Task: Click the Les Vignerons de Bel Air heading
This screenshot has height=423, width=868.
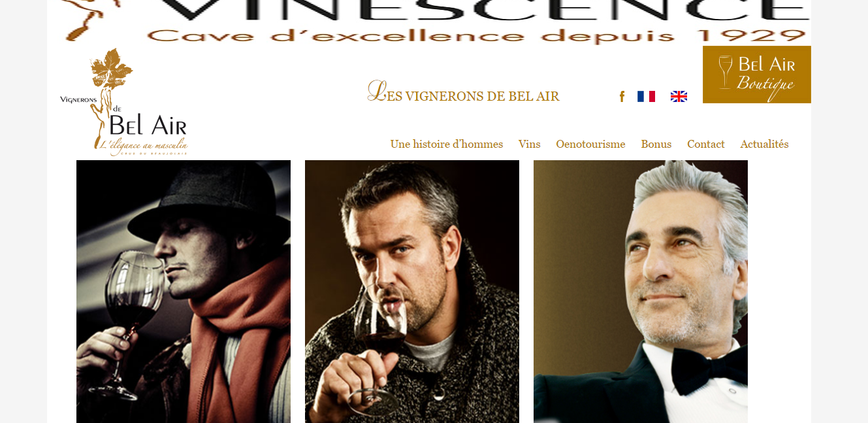Action: (464, 93)
